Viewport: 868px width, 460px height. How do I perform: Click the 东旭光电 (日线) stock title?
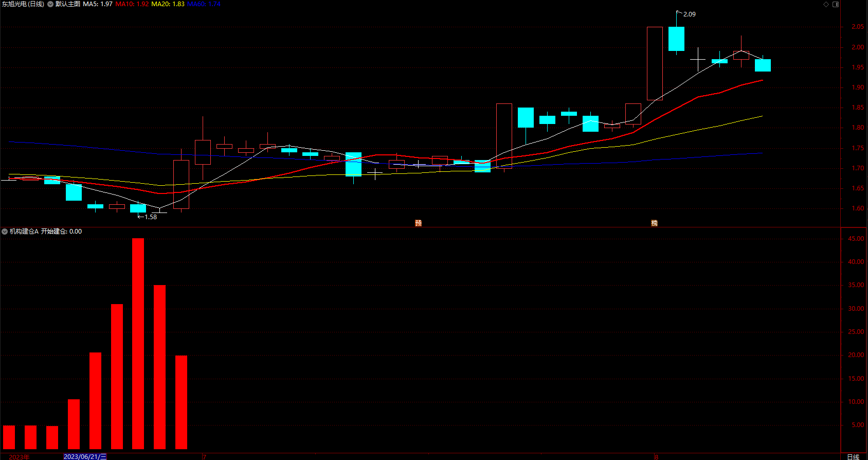(23, 4)
